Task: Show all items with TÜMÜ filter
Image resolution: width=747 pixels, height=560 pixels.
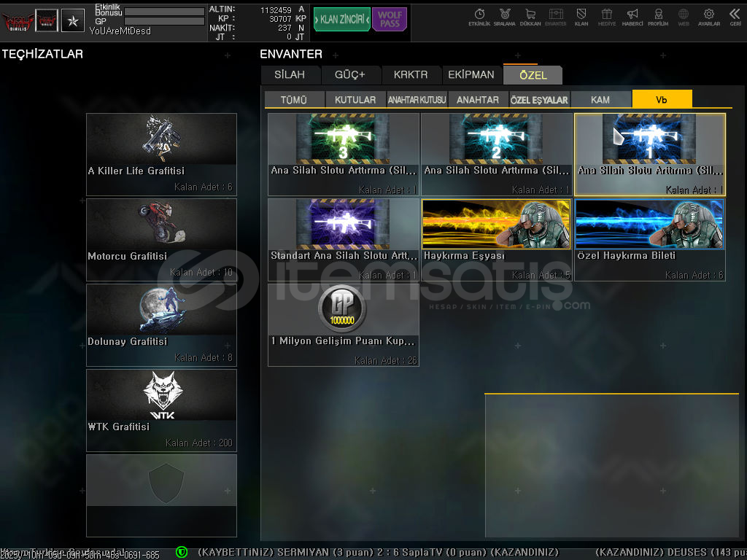Action: pos(293,100)
